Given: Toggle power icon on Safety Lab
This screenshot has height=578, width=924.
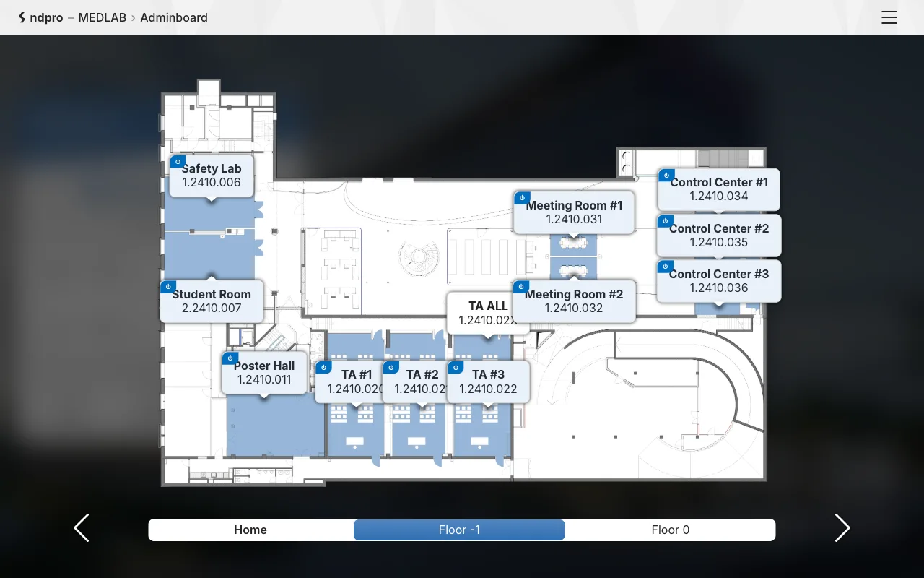Looking at the screenshot, I should 177,162.
